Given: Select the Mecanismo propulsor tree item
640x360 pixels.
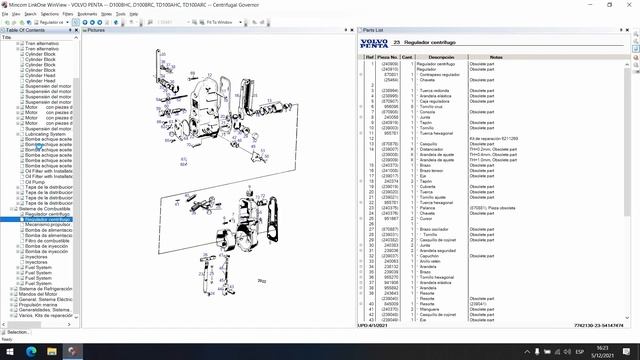Looking at the screenshot, I should point(48,224).
